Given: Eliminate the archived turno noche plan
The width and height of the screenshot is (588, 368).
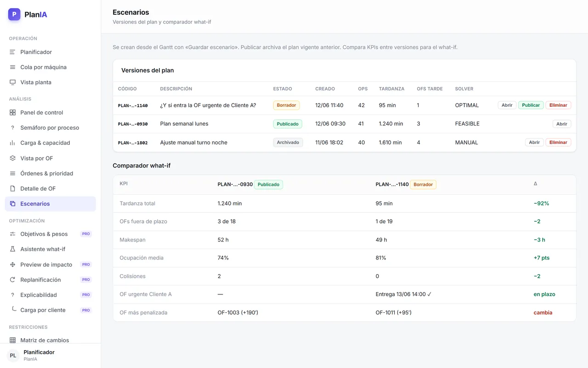Looking at the screenshot, I should 558,143.
